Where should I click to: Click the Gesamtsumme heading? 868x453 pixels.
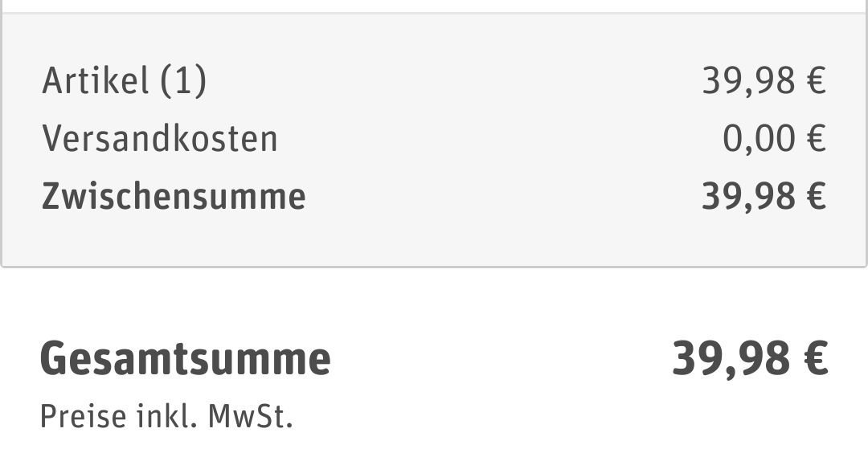(186, 359)
